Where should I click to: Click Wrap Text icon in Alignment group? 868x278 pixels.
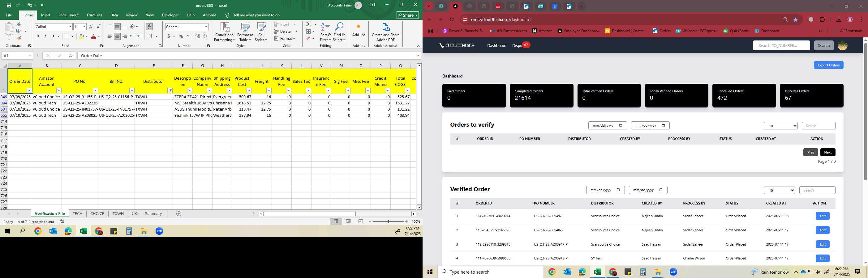pos(149,27)
